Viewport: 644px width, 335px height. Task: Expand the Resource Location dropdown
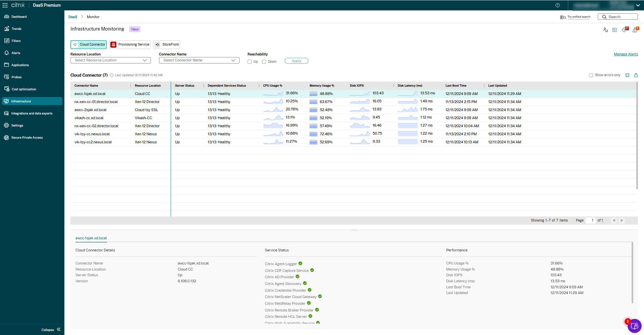(x=111, y=60)
